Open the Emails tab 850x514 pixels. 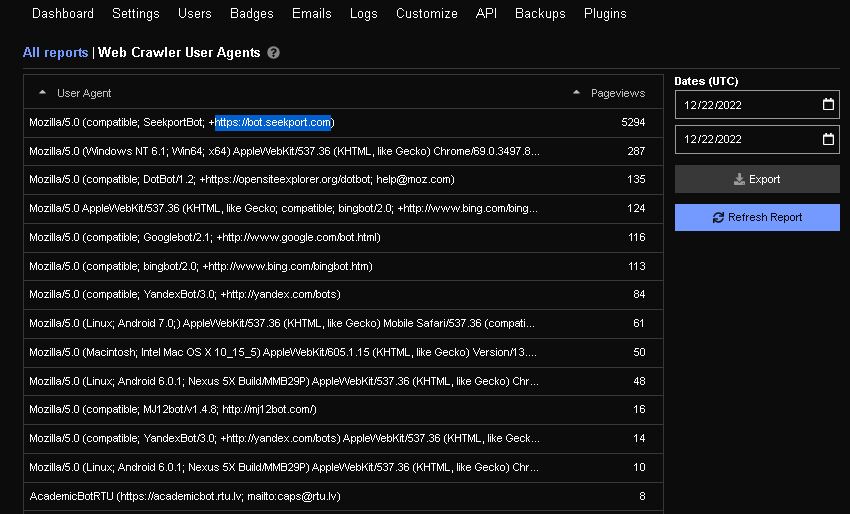pos(312,14)
